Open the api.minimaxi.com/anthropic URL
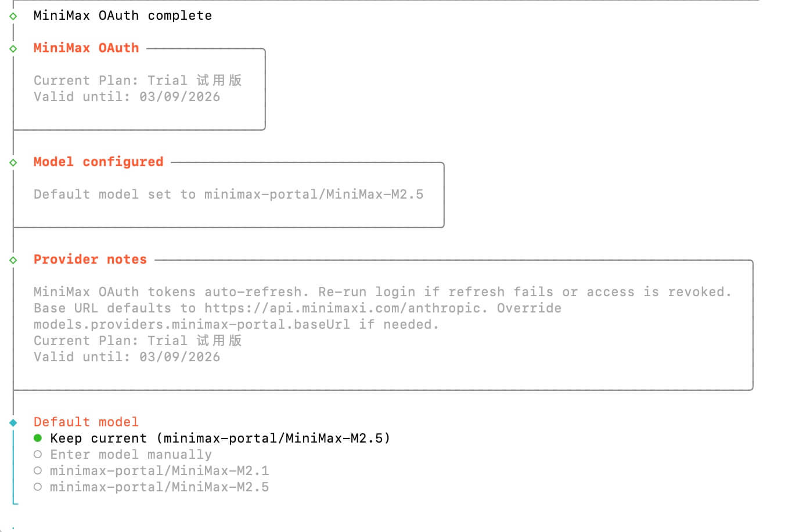 pos(345,308)
